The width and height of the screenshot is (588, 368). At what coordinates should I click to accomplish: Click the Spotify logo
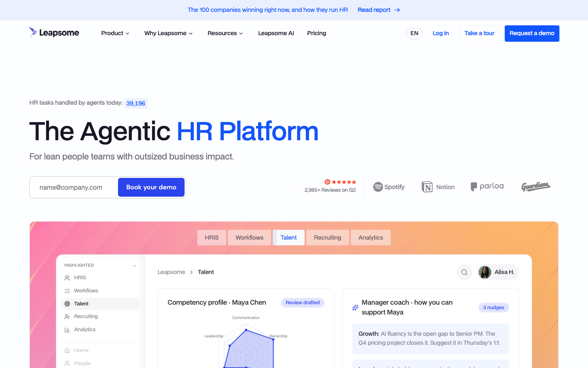pos(390,187)
